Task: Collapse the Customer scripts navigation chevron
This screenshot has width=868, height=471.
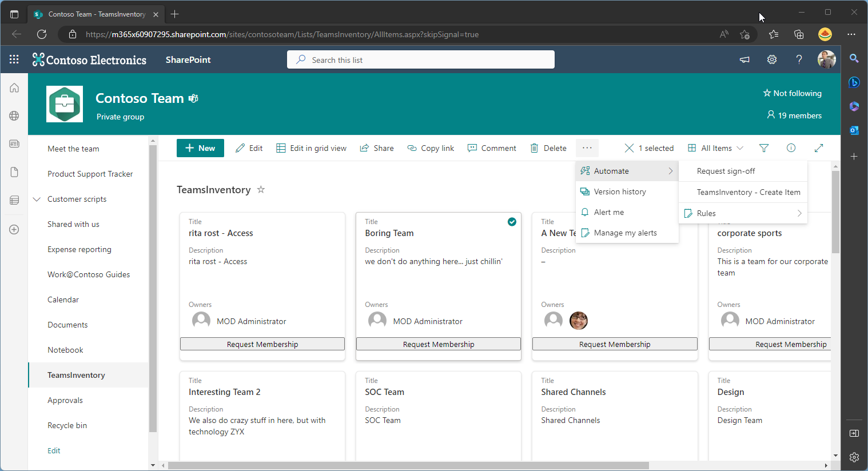Action: pos(37,199)
